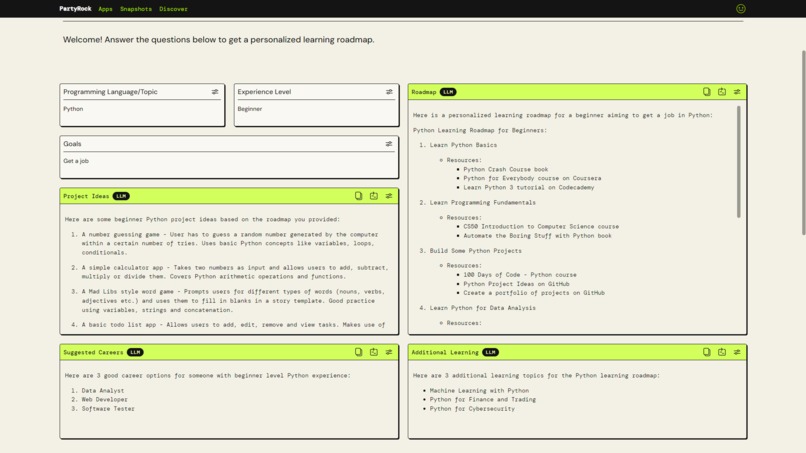Click the LLM badge on Roadmap
This screenshot has height=453, width=806.
click(448, 92)
